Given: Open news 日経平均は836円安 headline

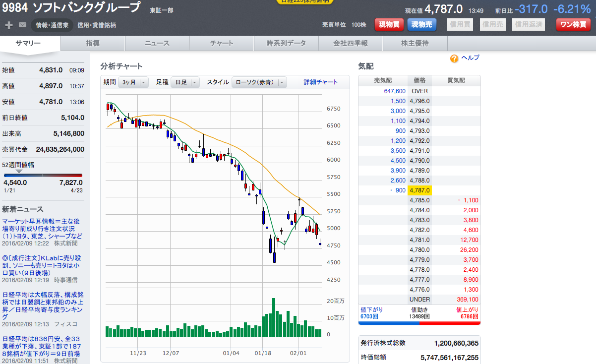Looking at the screenshot, I should point(42,346).
